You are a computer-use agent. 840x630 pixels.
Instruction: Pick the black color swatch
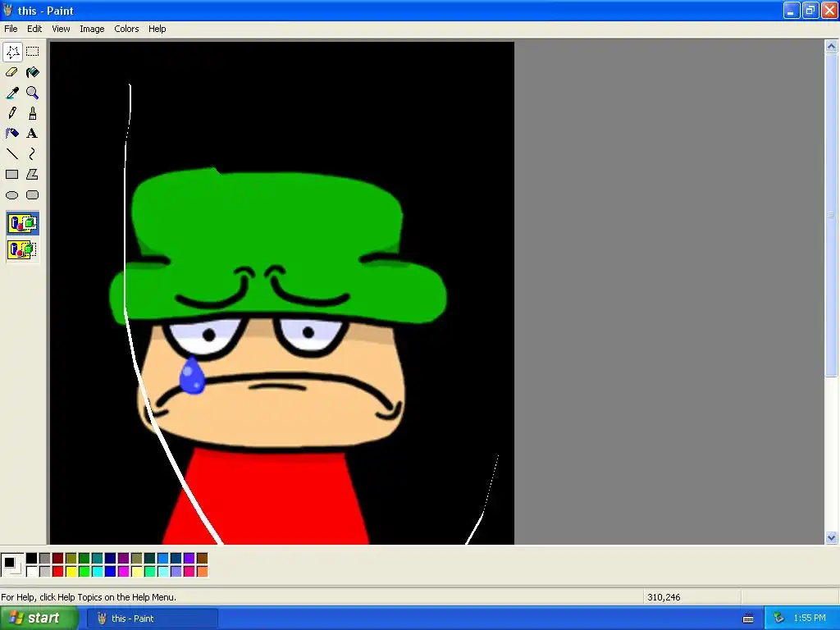(x=32, y=559)
